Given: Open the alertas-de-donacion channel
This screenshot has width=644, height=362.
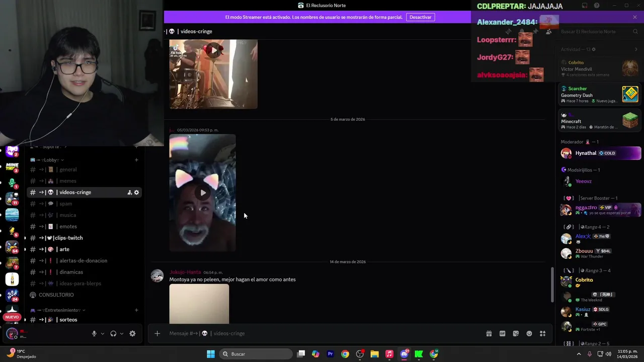Looking at the screenshot, I should tap(84, 260).
